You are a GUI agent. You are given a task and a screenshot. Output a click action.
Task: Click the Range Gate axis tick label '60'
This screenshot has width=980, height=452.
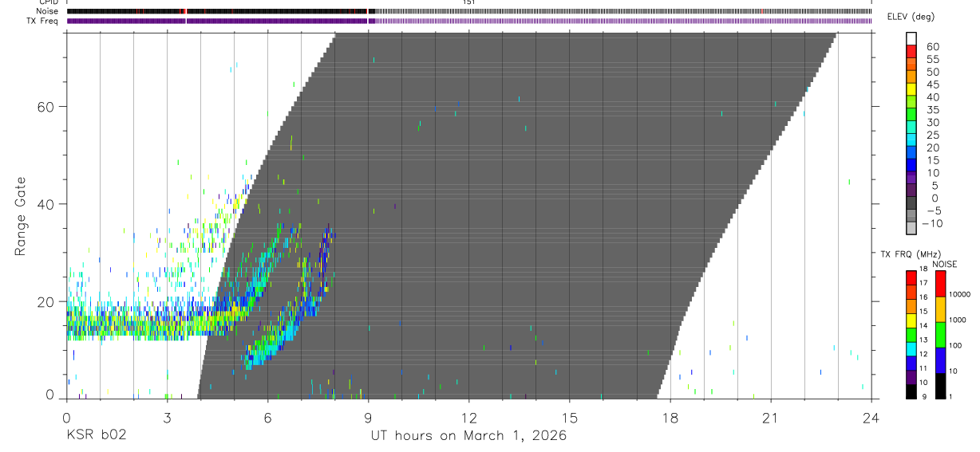pyautogui.click(x=45, y=107)
